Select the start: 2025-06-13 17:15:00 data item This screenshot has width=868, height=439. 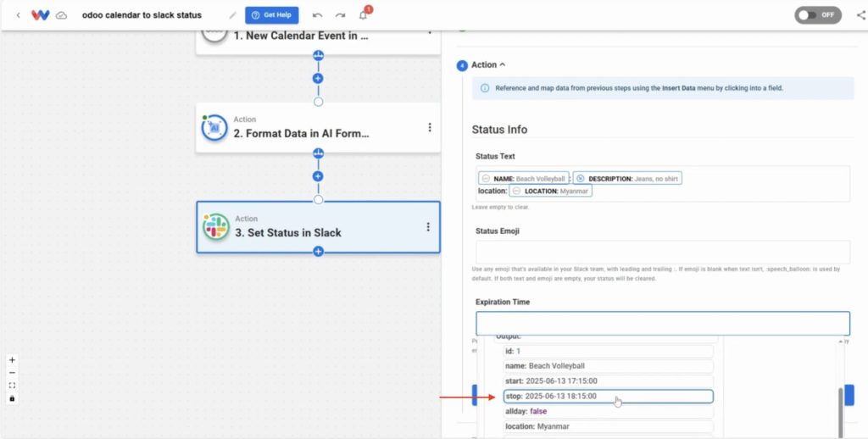point(609,381)
